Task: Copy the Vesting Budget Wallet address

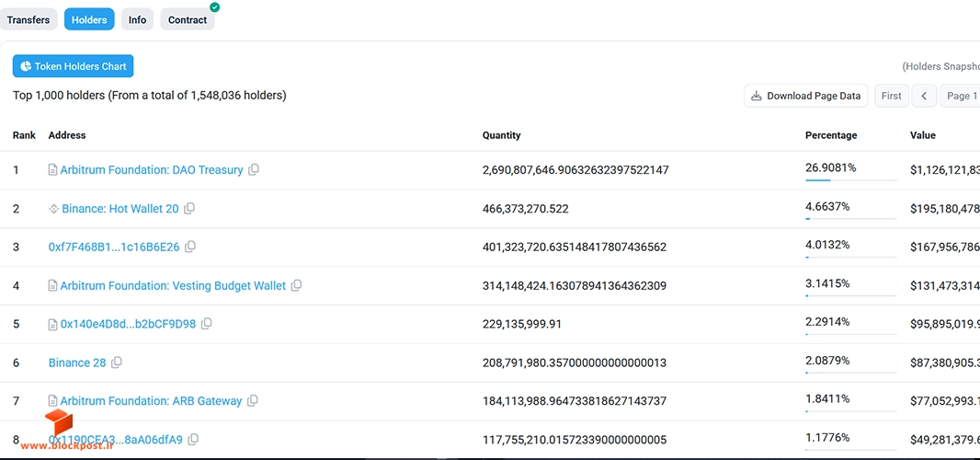Action: [x=296, y=285]
